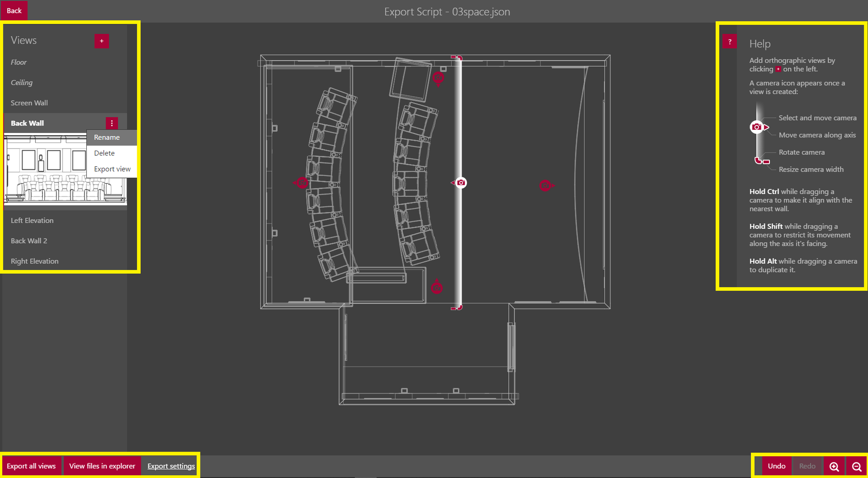Click the Back button in top-left corner
Screen dimensions: 868x478
(14, 10)
